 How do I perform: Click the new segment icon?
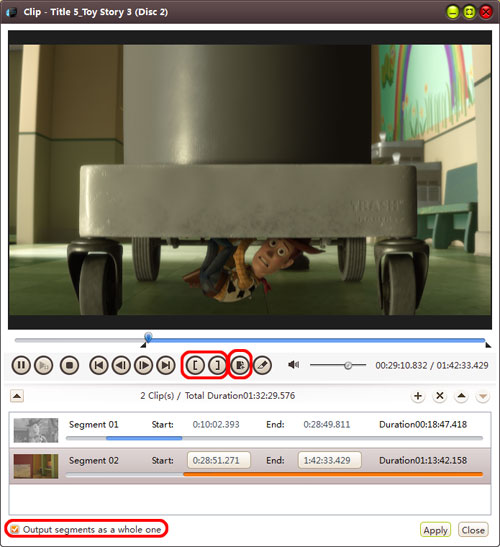coord(240,365)
